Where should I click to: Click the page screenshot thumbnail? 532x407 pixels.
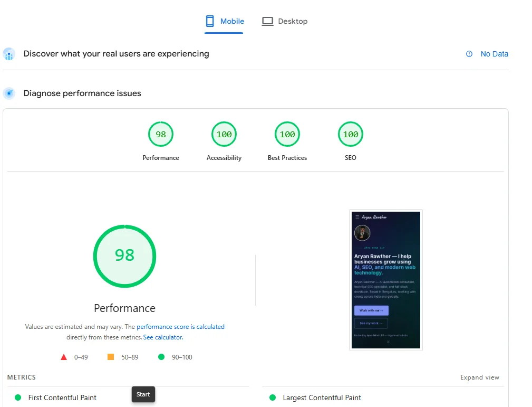tap(385, 280)
